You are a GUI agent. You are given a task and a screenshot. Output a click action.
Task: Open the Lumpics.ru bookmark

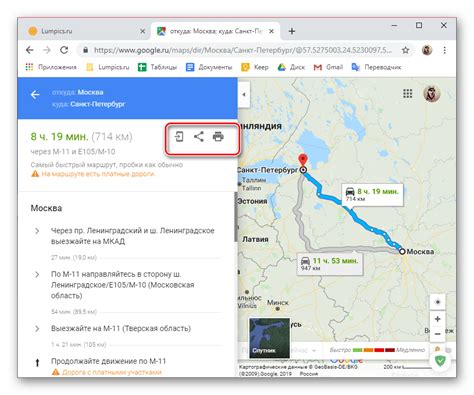coord(108,67)
